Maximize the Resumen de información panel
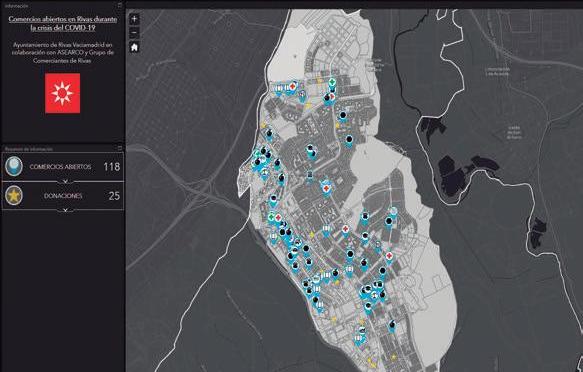The height and width of the screenshot is (372, 583). coord(120,148)
